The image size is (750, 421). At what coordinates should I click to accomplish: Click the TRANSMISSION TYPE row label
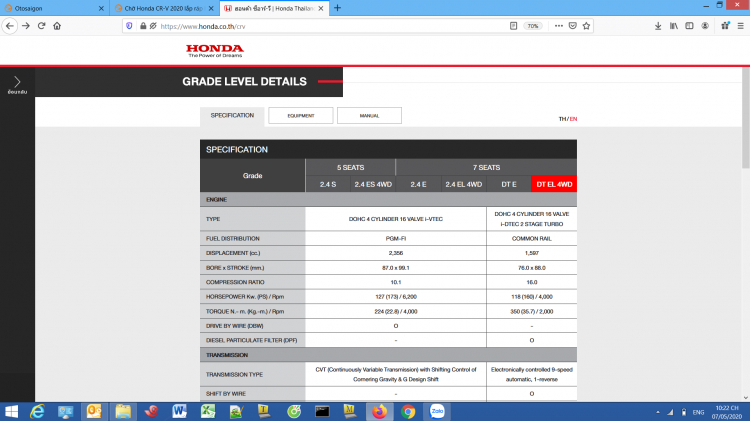[x=234, y=375]
